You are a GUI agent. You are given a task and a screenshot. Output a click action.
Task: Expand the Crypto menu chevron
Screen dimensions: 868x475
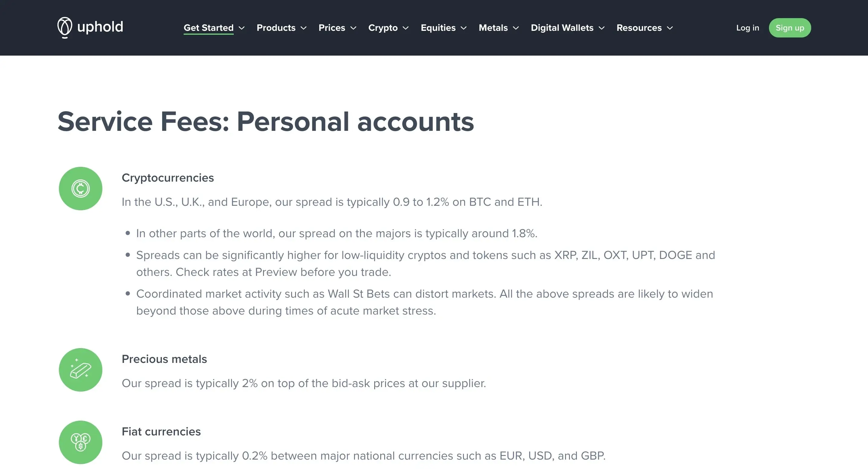coord(406,28)
